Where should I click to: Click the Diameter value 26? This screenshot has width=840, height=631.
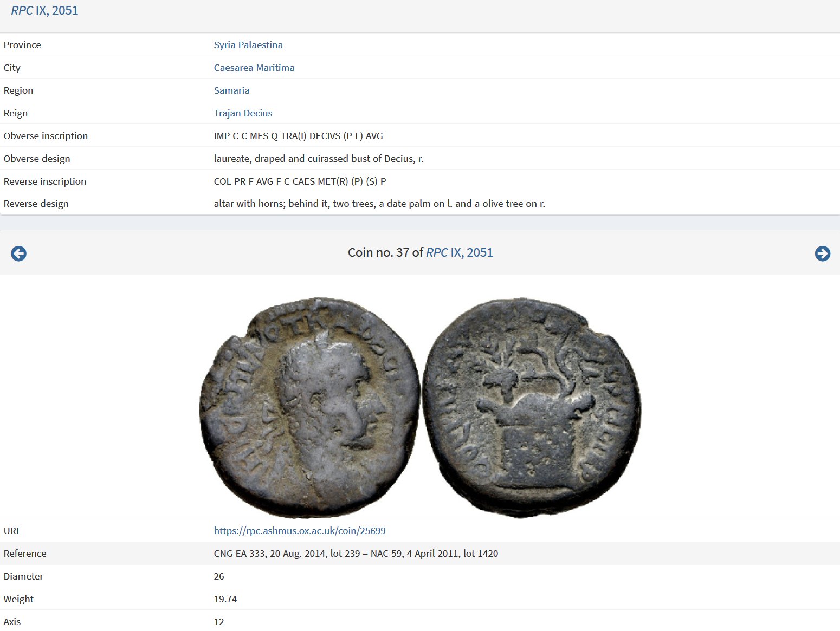tap(219, 576)
